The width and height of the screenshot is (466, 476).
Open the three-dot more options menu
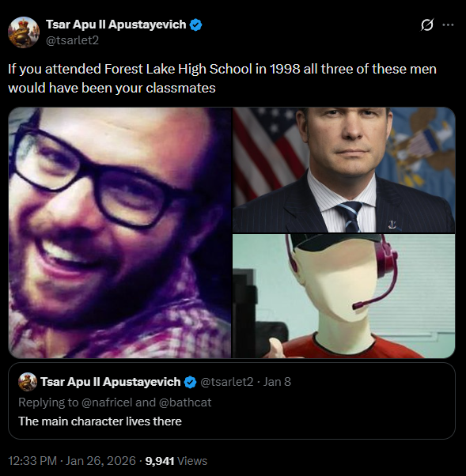(448, 25)
